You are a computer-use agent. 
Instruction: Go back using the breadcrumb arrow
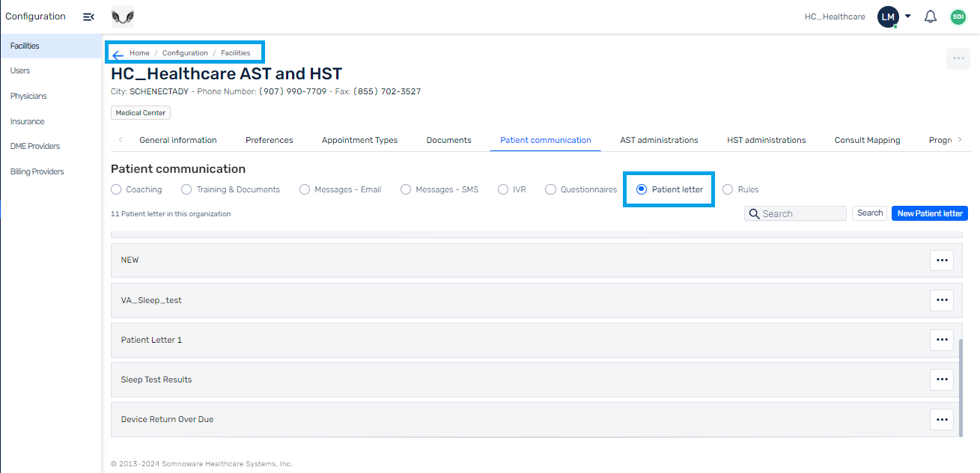click(118, 55)
